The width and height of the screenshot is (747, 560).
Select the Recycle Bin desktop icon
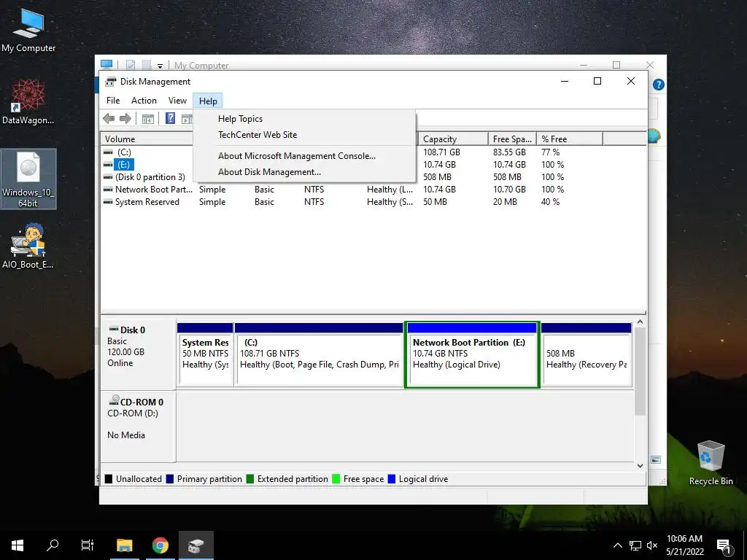(711, 463)
